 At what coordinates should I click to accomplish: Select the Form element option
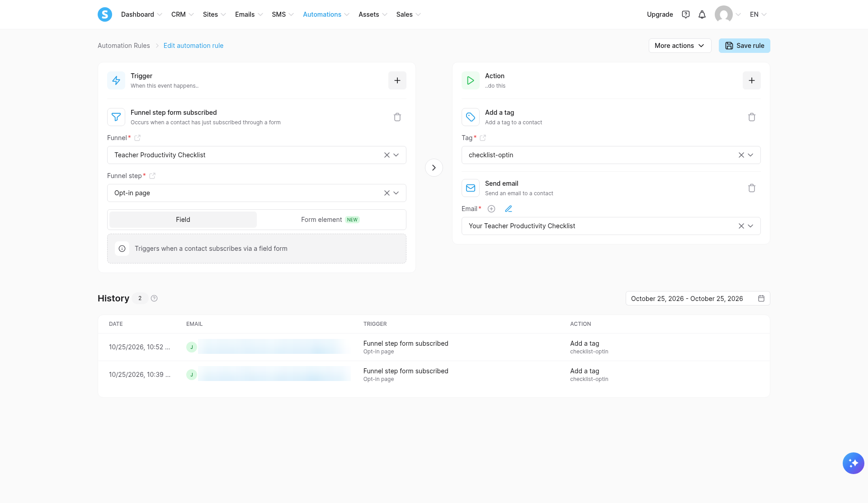330,220
